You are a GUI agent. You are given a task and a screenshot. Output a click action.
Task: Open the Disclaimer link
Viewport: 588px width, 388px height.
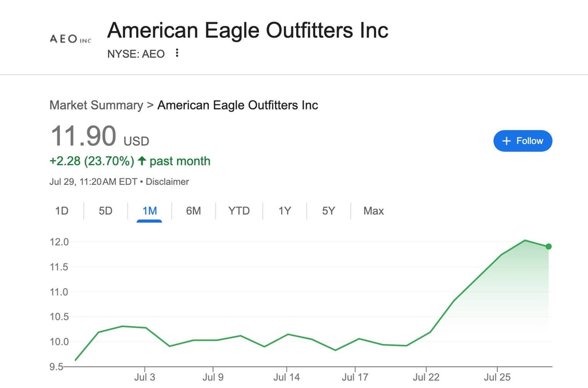pyautogui.click(x=167, y=182)
